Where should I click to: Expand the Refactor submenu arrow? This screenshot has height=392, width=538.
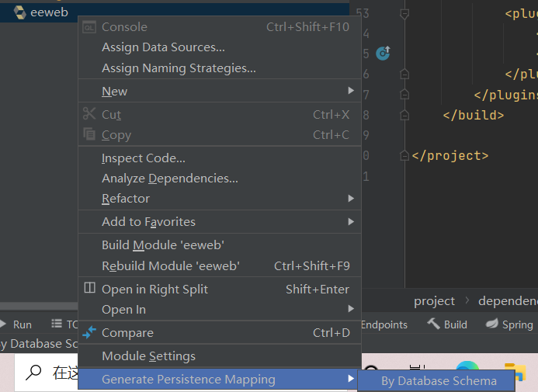pyautogui.click(x=351, y=198)
